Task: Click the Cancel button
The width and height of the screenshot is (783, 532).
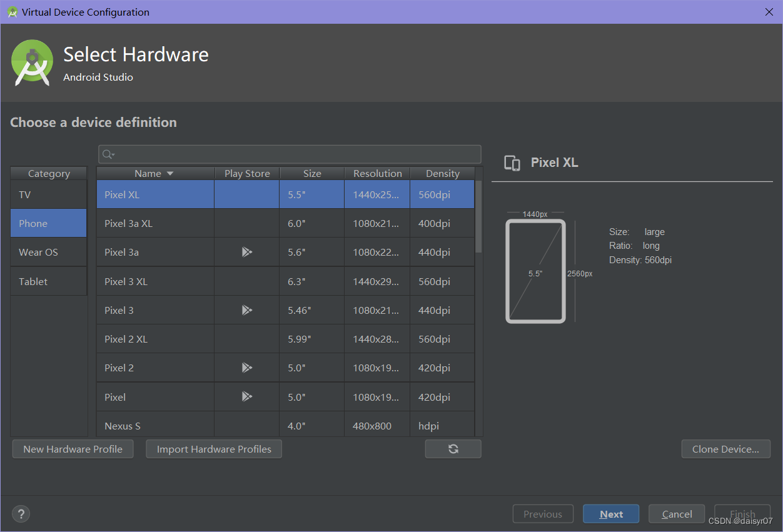Action: click(x=677, y=514)
